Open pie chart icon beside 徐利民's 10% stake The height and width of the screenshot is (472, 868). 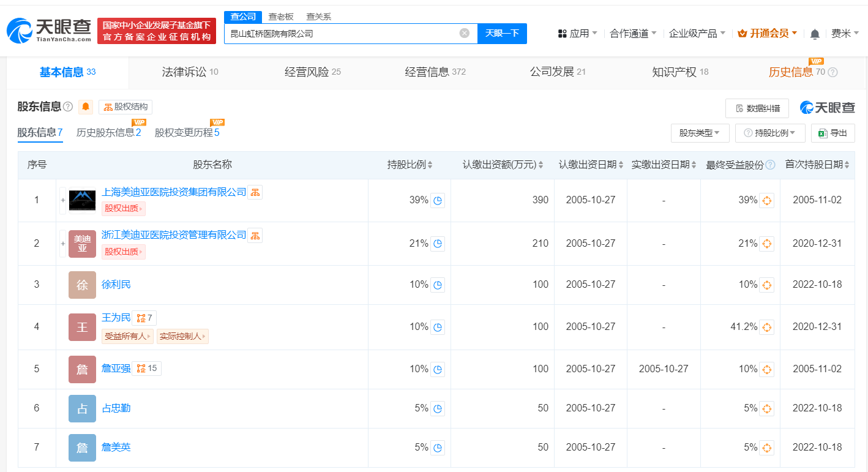(x=437, y=285)
